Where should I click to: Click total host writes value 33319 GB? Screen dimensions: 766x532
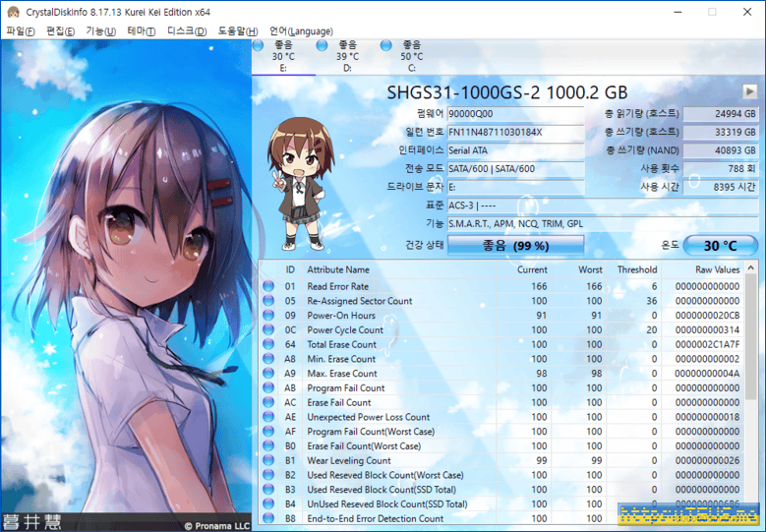[721, 132]
